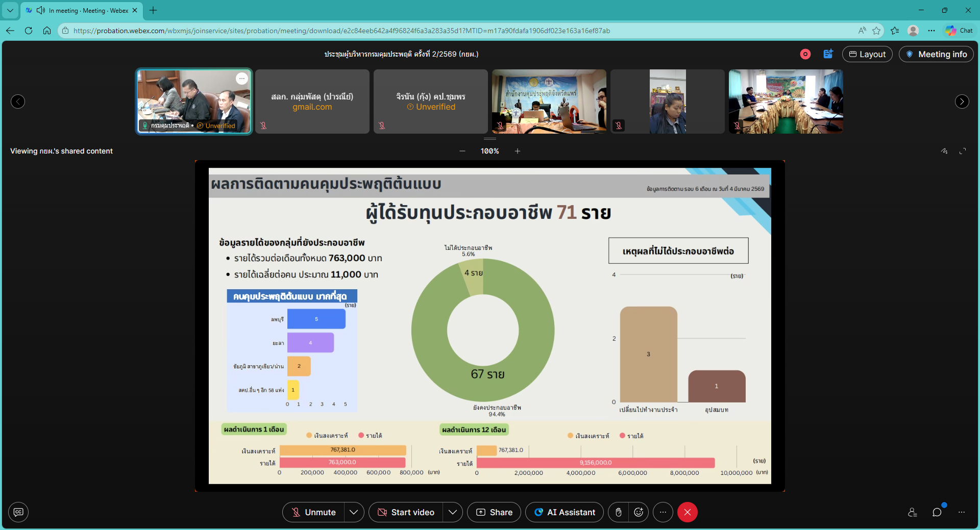980x530 pixels.
Task: Open the participants panel
Action: coord(913,512)
